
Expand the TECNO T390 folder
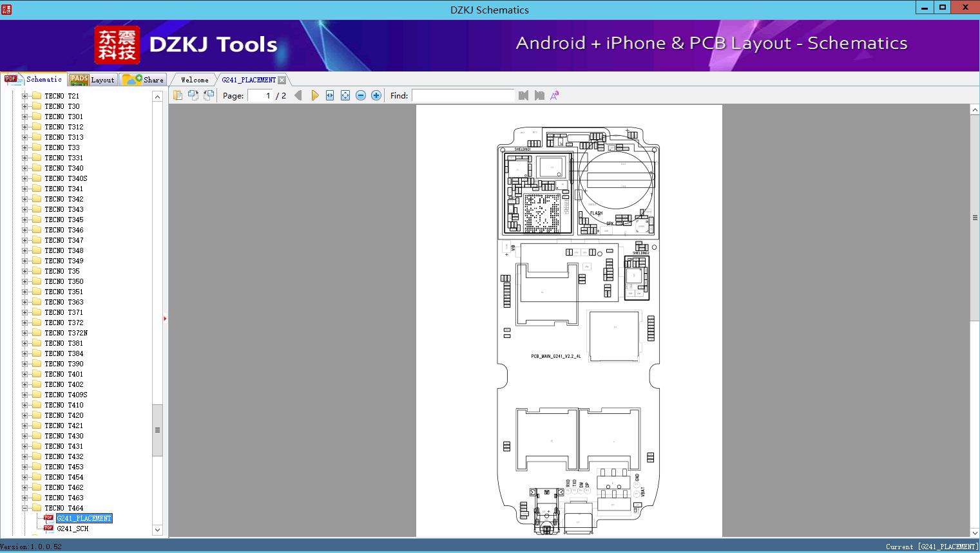24,364
